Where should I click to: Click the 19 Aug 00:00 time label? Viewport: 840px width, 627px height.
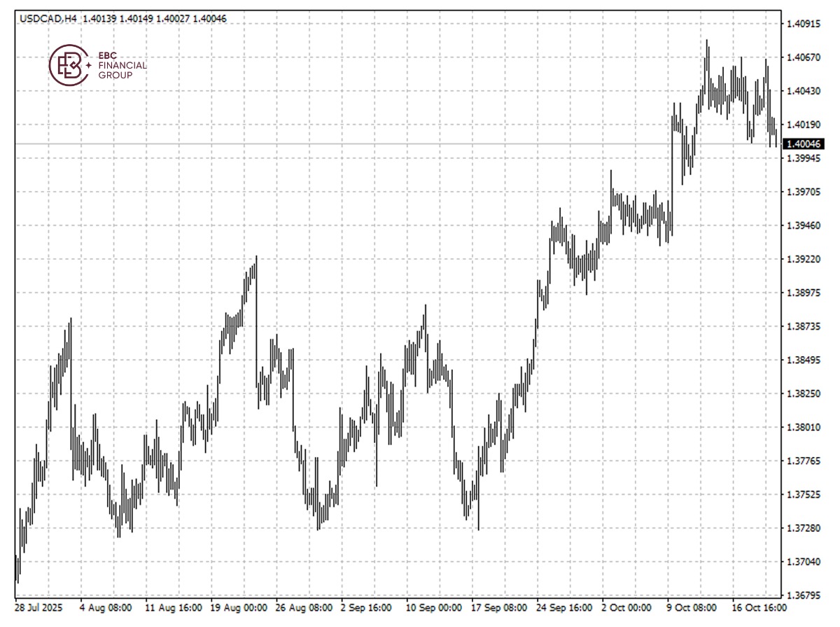(238, 608)
